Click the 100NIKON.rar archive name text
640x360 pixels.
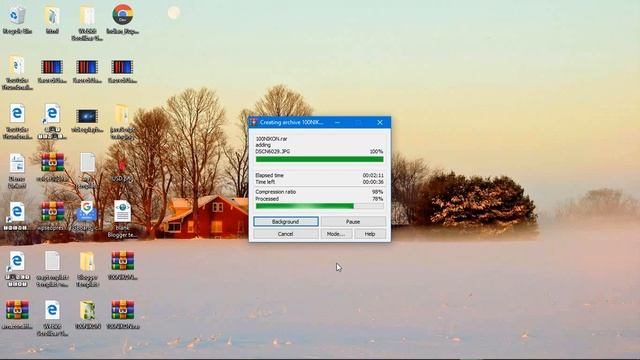271,139
